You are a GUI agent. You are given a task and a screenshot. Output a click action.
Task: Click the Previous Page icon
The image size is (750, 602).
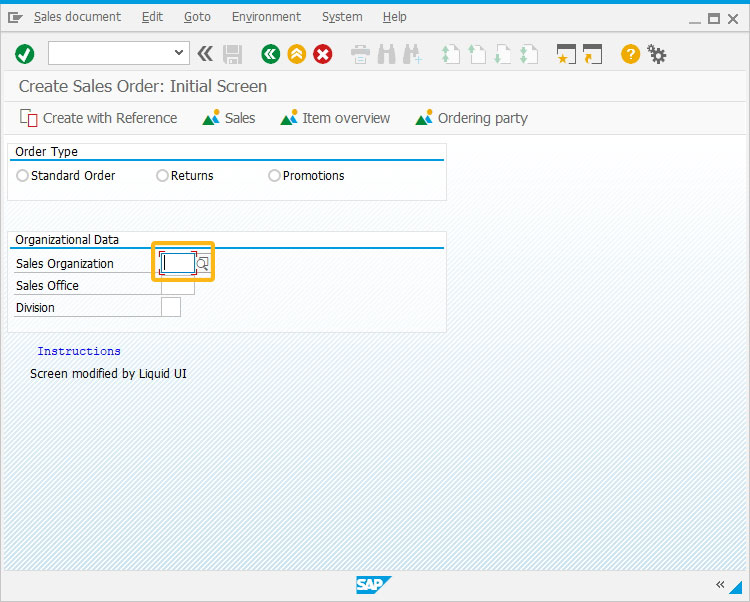(476, 54)
